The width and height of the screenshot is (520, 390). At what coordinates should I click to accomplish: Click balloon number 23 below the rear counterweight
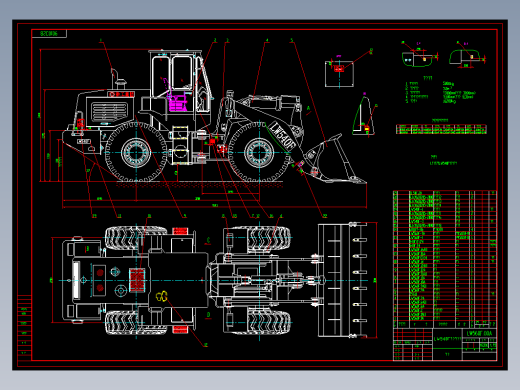(x=94, y=216)
